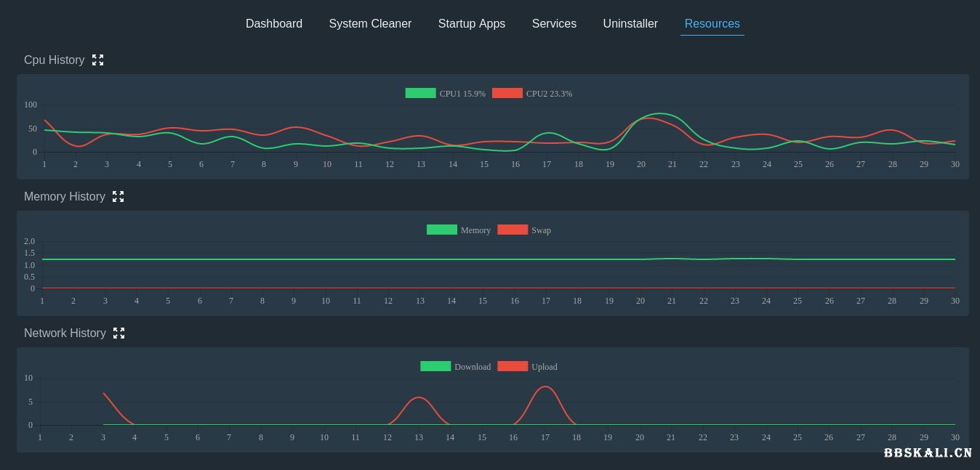Hide the Swap series using its red swatch

click(513, 230)
